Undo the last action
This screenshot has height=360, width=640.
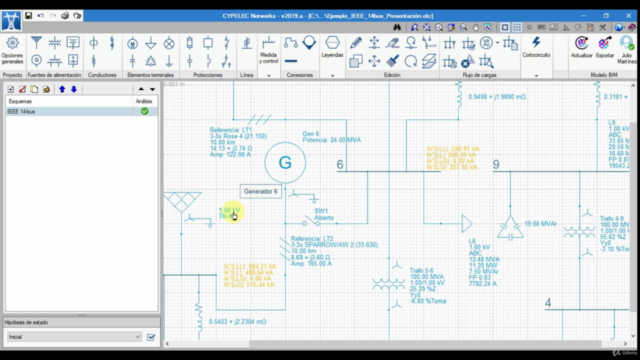coord(40,16)
